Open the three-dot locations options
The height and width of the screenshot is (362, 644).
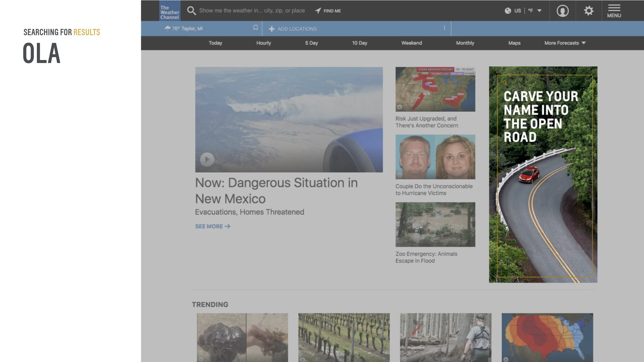[444, 28]
